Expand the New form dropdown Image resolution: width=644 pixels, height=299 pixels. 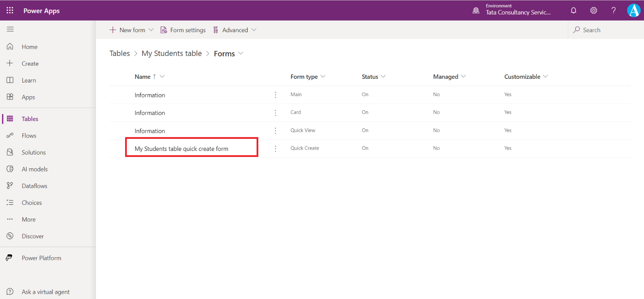pos(151,30)
